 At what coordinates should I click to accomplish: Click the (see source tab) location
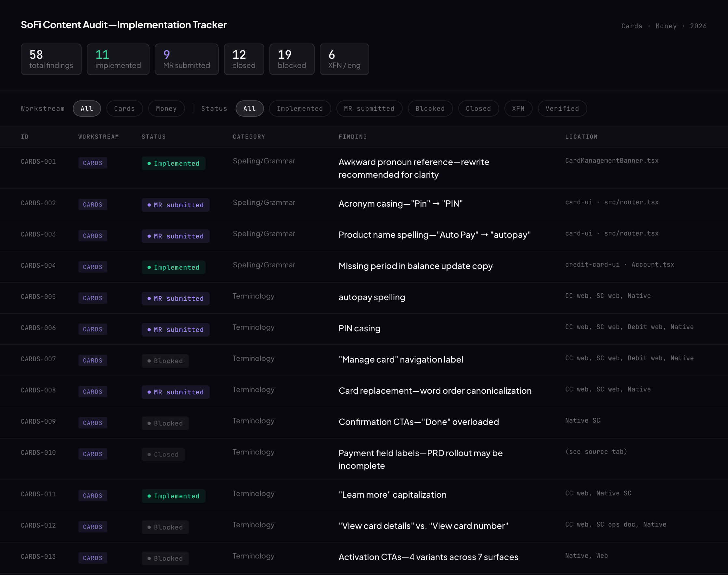point(596,452)
